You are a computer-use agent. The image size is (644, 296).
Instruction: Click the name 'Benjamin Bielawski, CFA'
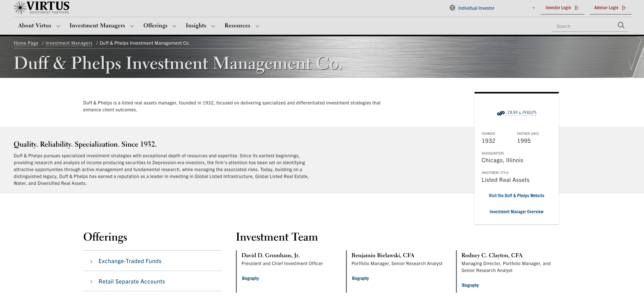[383, 255]
